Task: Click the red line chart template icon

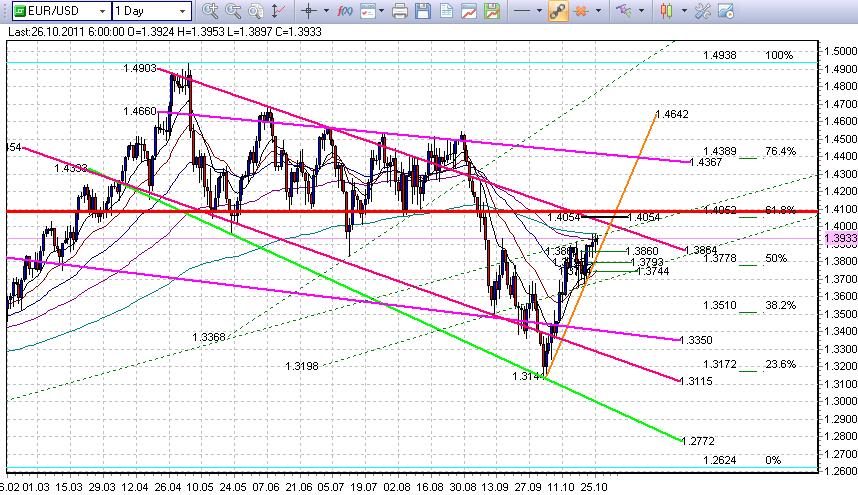Action: pyautogui.click(x=469, y=10)
